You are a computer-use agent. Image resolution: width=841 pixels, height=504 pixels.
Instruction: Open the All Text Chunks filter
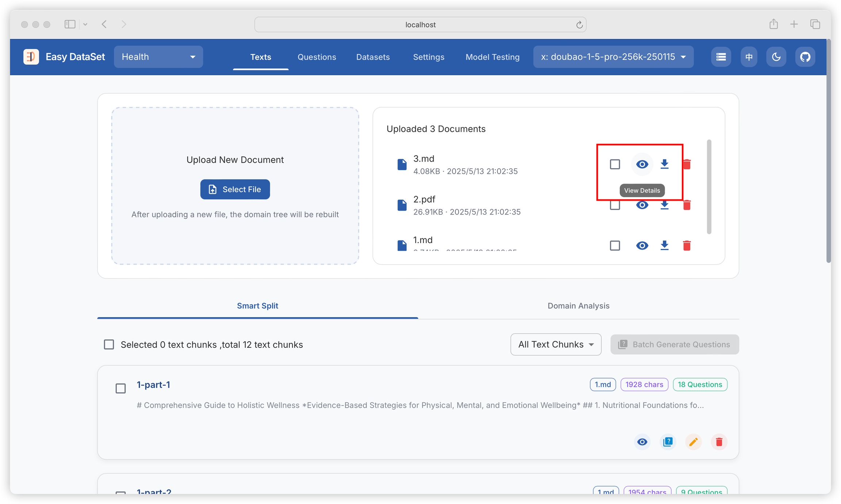pyautogui.click(x=555, y=345)
